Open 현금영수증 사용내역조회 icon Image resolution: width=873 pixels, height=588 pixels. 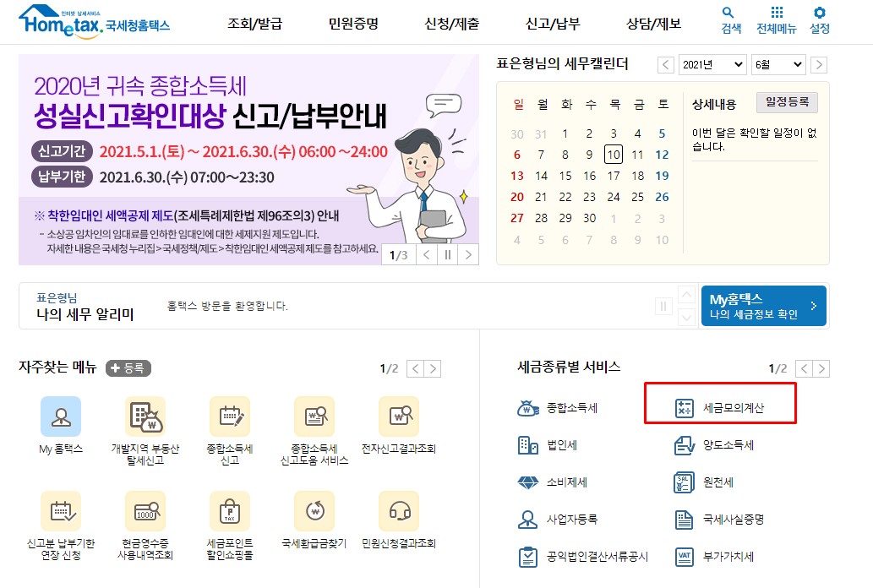click(145, 510)
